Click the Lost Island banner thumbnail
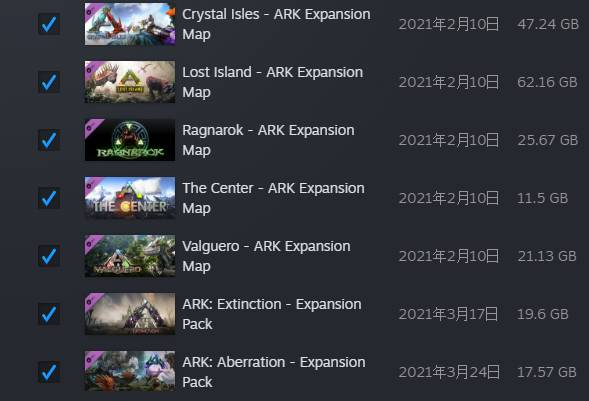 (130, 82)
